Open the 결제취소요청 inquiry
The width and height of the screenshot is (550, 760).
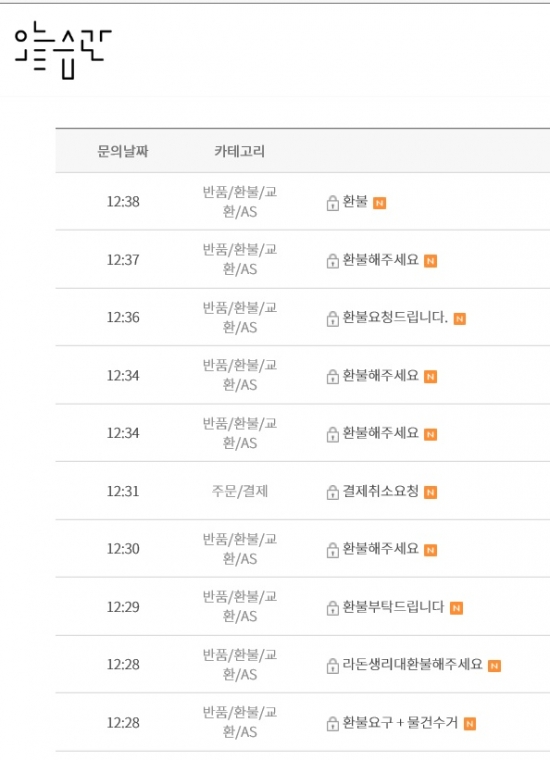click(380, 491)
